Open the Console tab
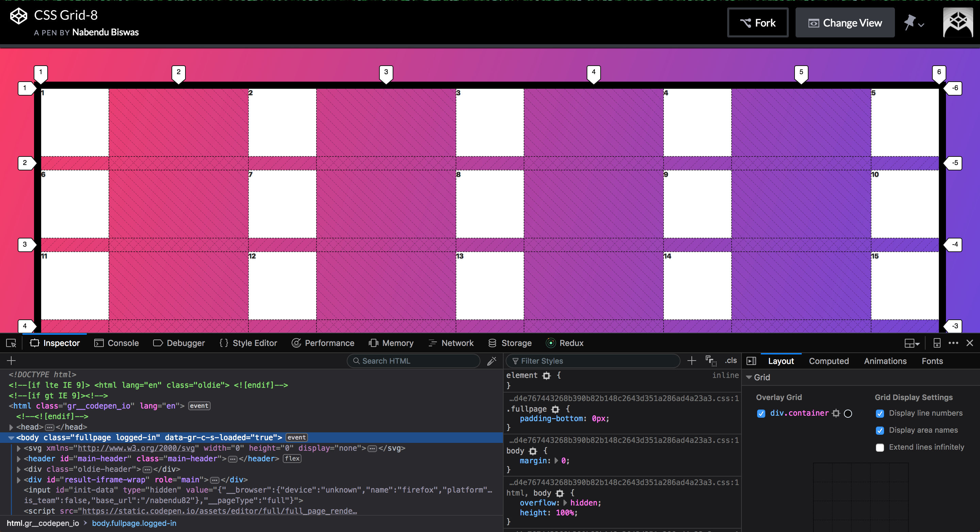Screen dimensions: 980x532 tap(116, 343)
